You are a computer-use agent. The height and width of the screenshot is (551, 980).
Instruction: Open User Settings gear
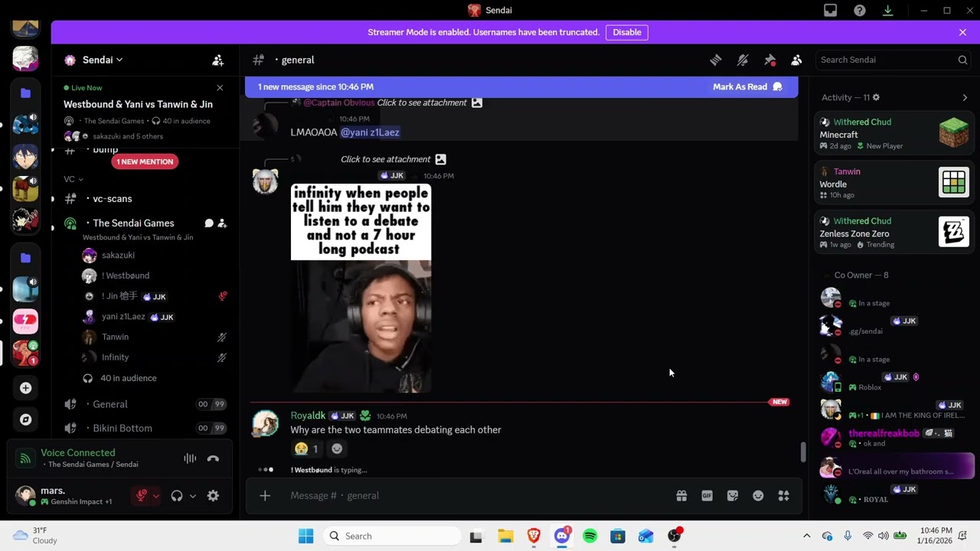pyautogui.click(x=214, y=496)
